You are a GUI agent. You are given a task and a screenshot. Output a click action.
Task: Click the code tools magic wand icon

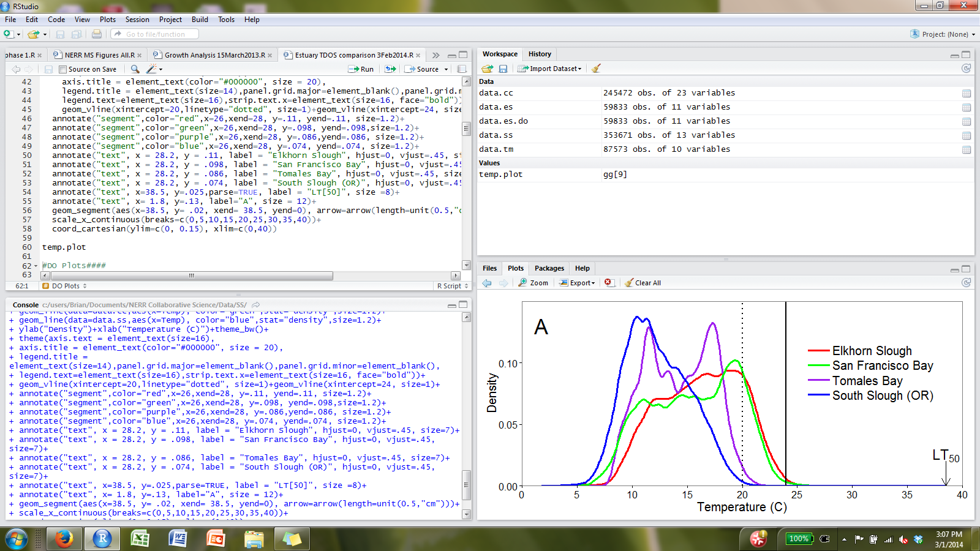tap(151, 69)
